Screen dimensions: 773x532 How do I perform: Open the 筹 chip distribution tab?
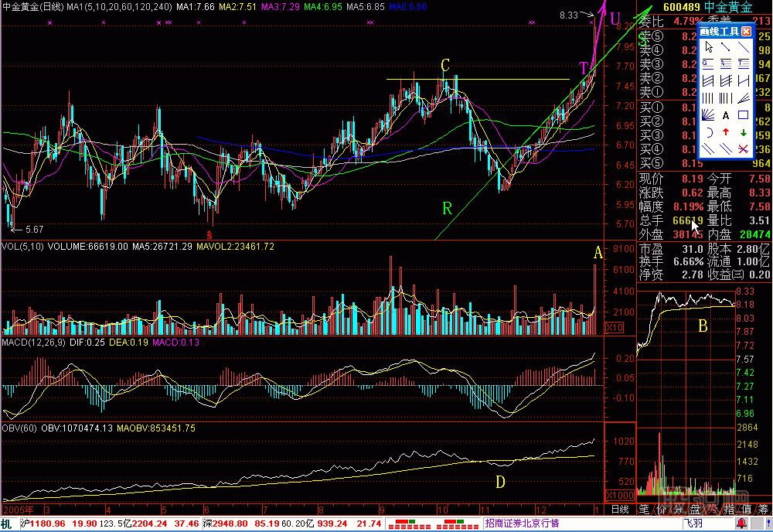point(763,509)
